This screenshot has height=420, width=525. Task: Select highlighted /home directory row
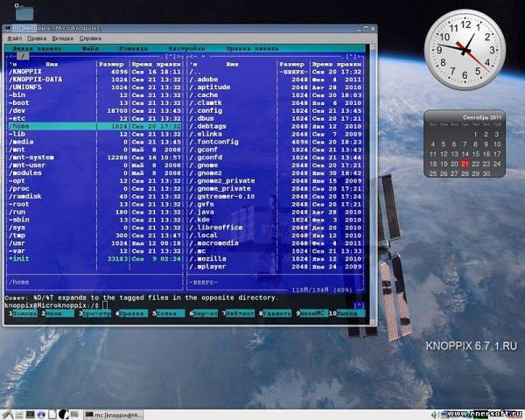[x=94, y=126]
